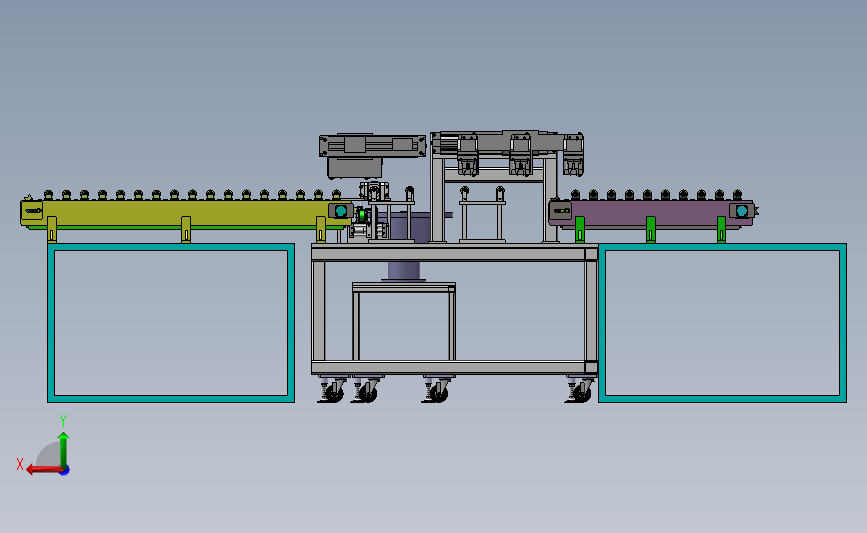Click the green Y axis arrow of the triad

(x=64, y=449)
